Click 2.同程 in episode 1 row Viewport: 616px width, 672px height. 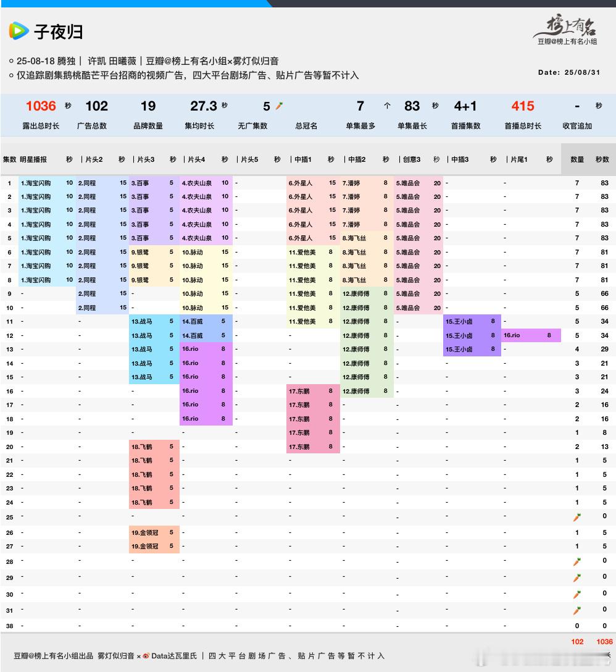pos(87,183)
